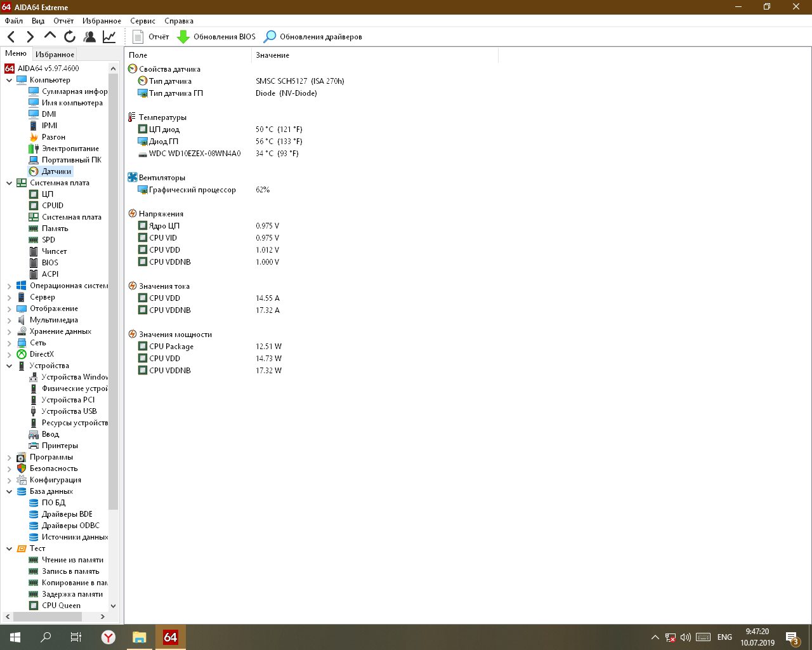Select the Датчики sensor gauge icon
Viewport: 812px width, 650px height.
point(34,171)
